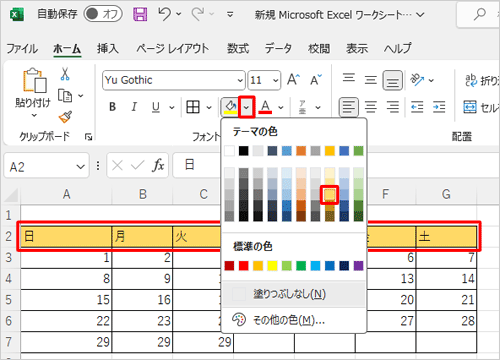The height and width of the screenshot is (360, 500).
Task: Select row 3 header
Action: tap(9, 257)
